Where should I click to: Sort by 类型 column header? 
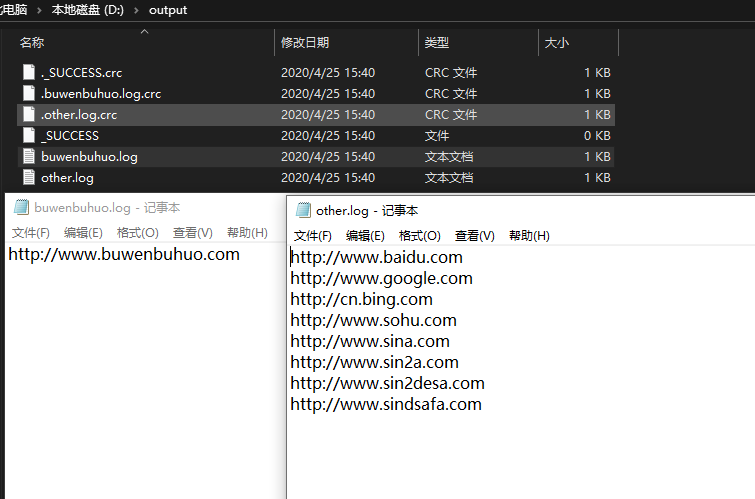click(x=436, y=43)
